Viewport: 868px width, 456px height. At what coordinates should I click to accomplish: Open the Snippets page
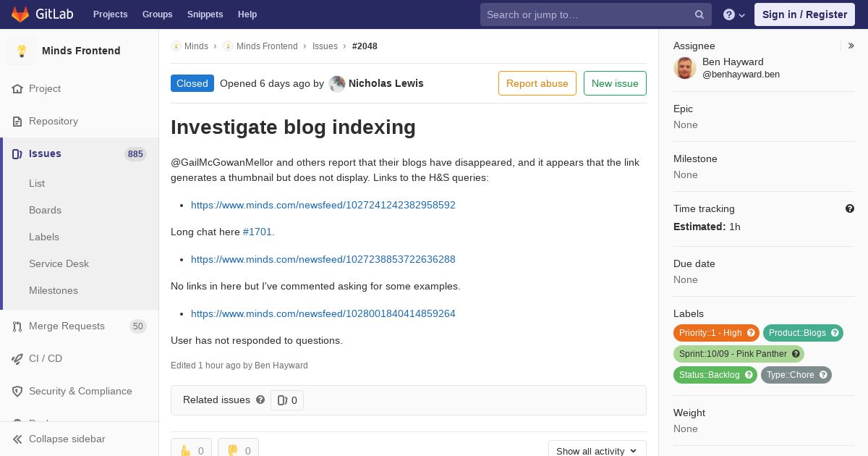[205, 14]
